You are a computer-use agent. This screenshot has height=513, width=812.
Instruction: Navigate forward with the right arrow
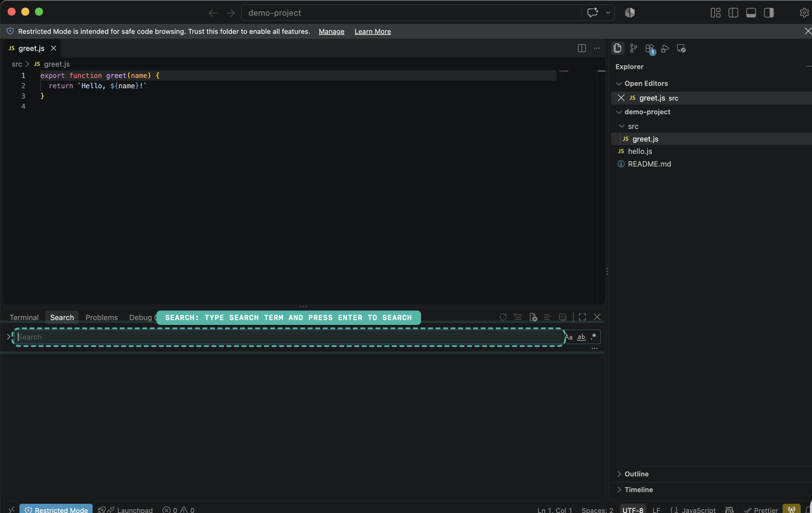coord(231,13)
